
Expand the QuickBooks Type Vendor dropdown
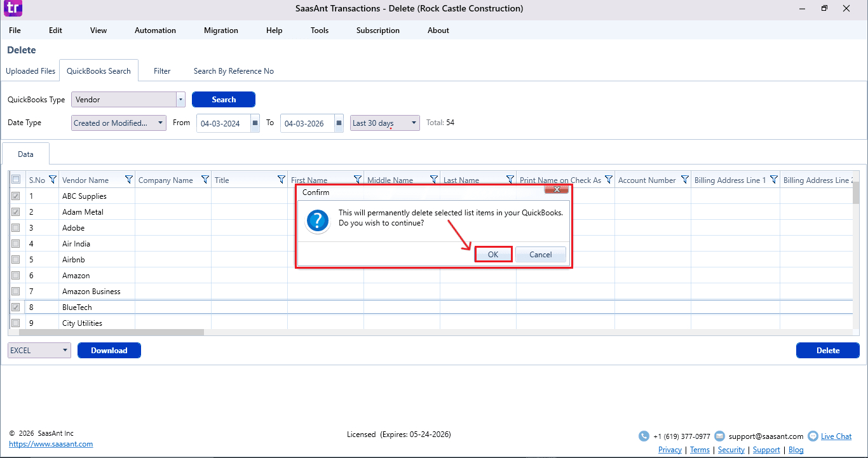click(x=180, y=100)
